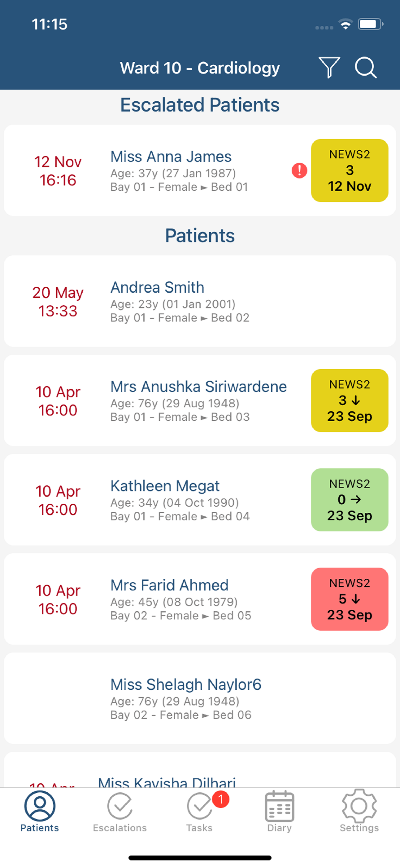This screenshot has width=400, height=868.
Task: Open Miss Anna James patient record
Action: [200, 170]
